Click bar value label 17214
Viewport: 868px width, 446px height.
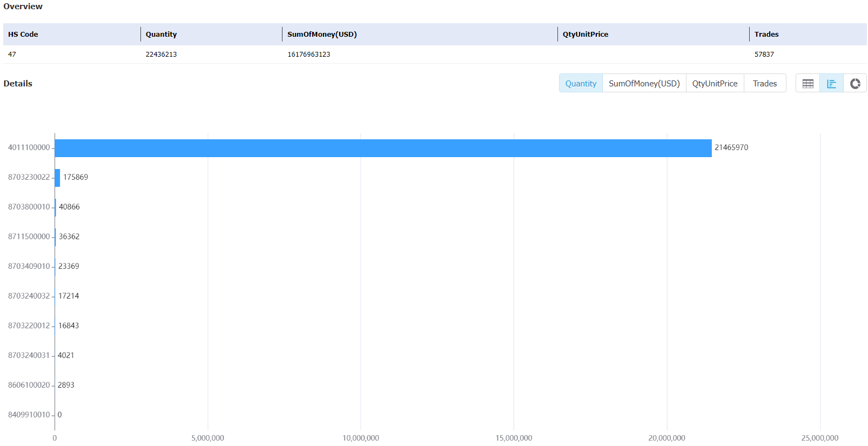[x=69, y=296]
